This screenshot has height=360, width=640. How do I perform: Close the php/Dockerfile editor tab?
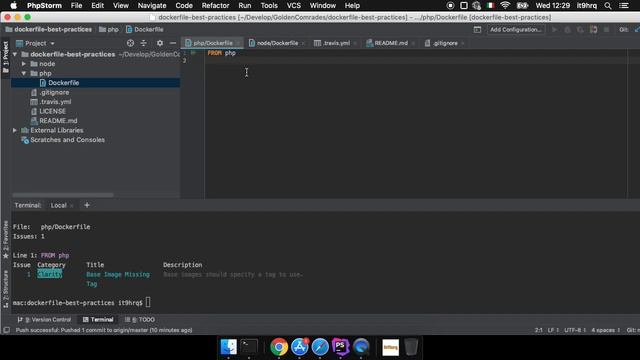tap(238, 43)
